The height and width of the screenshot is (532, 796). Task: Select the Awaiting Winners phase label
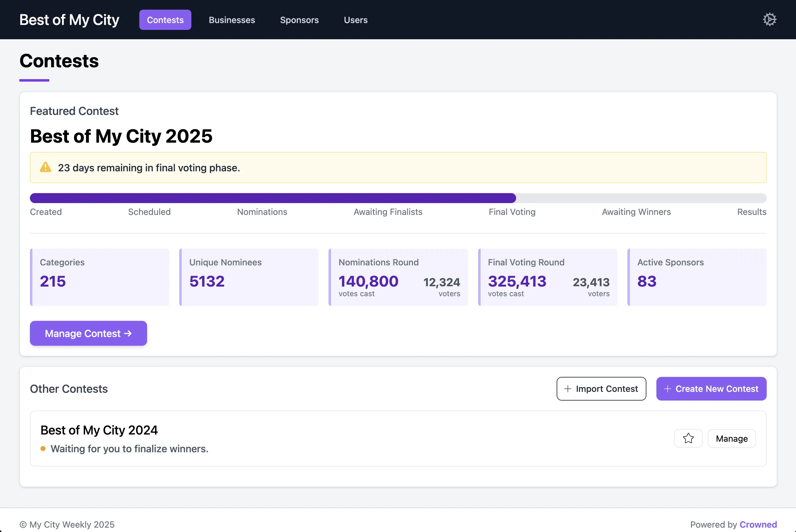point(636,212)
